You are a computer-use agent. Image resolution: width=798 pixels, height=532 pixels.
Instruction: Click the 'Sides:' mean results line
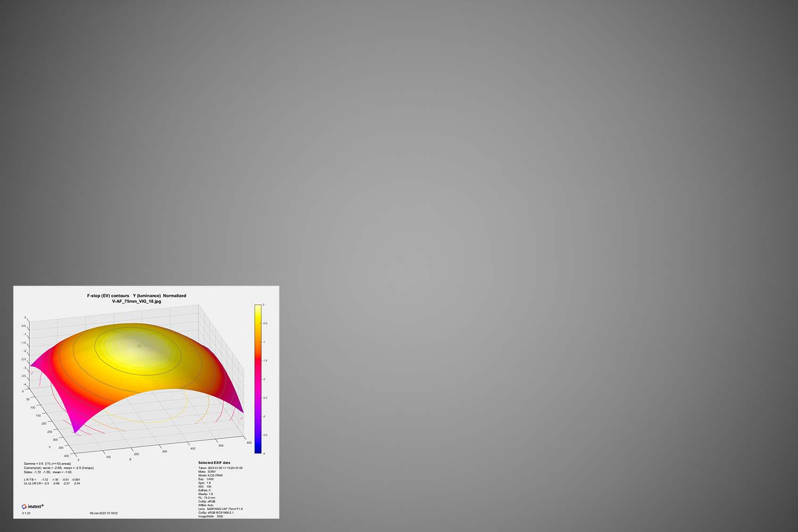47,472
